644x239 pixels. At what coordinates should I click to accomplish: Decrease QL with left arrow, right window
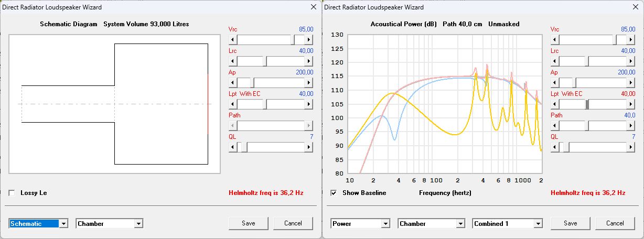[x=555, y=147]
